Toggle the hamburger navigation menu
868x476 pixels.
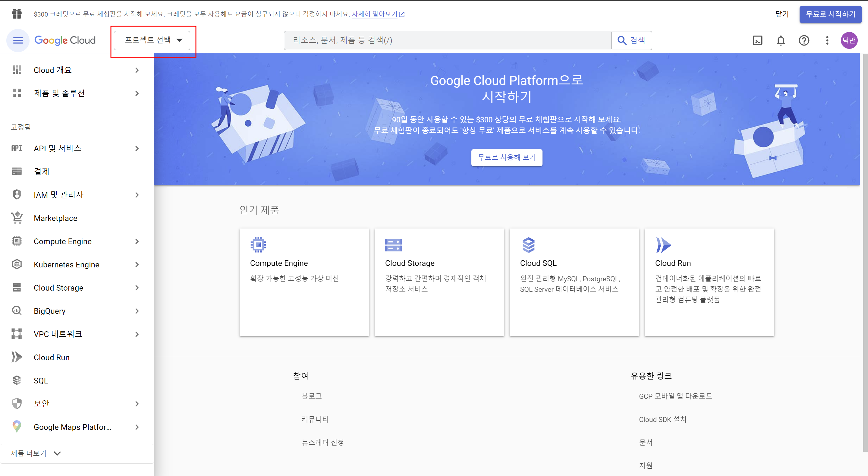(18, 40)
